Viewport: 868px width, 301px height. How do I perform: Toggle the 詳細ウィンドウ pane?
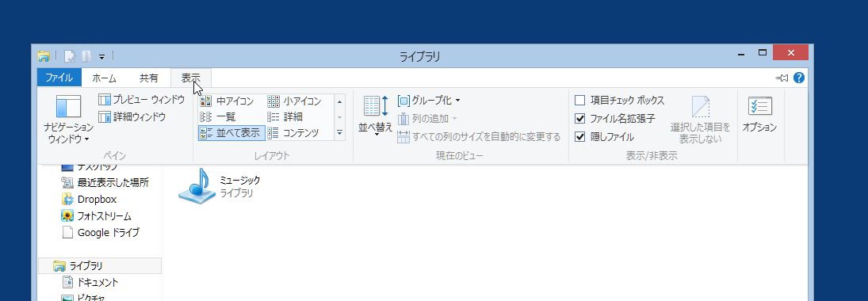[132, 116]
